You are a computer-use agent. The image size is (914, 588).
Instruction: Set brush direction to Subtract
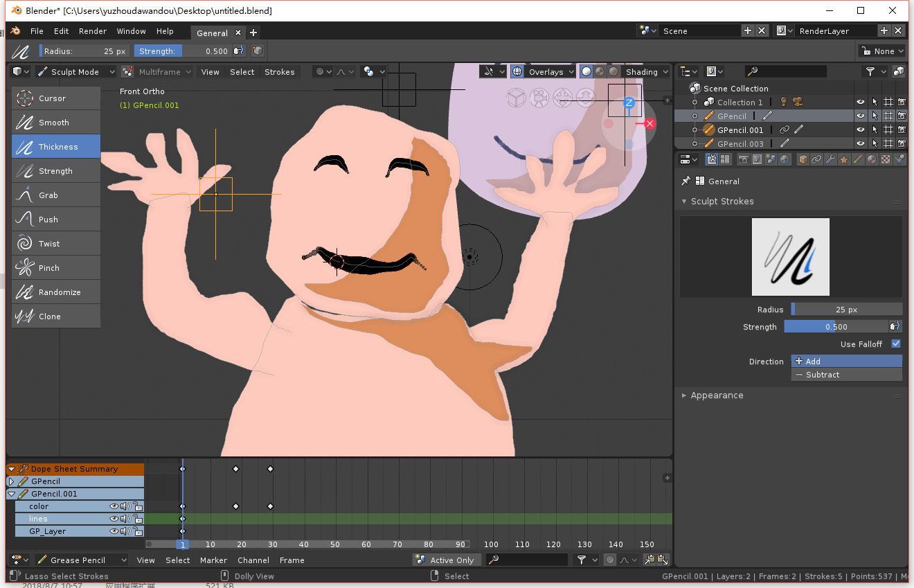coord(846,375)
